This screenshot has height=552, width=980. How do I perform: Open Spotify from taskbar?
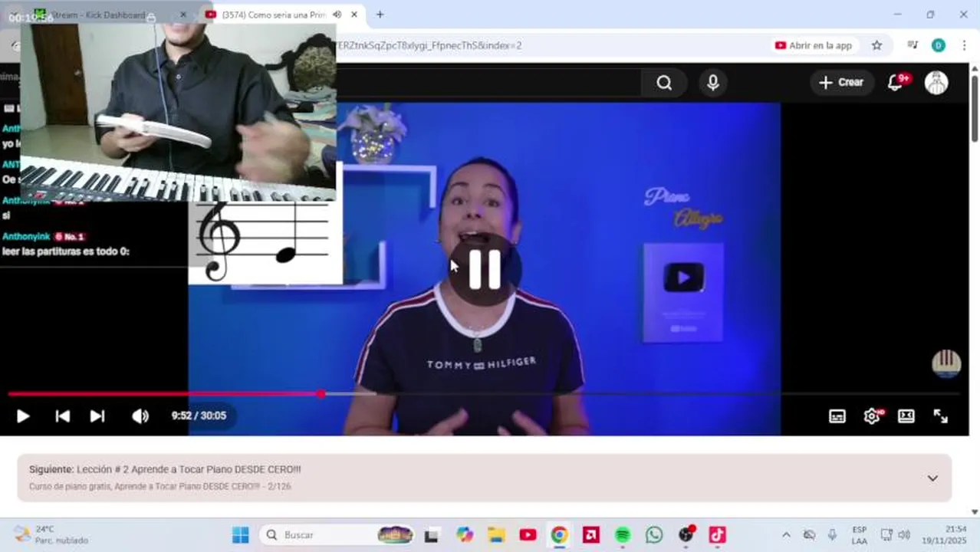[623, 534]
